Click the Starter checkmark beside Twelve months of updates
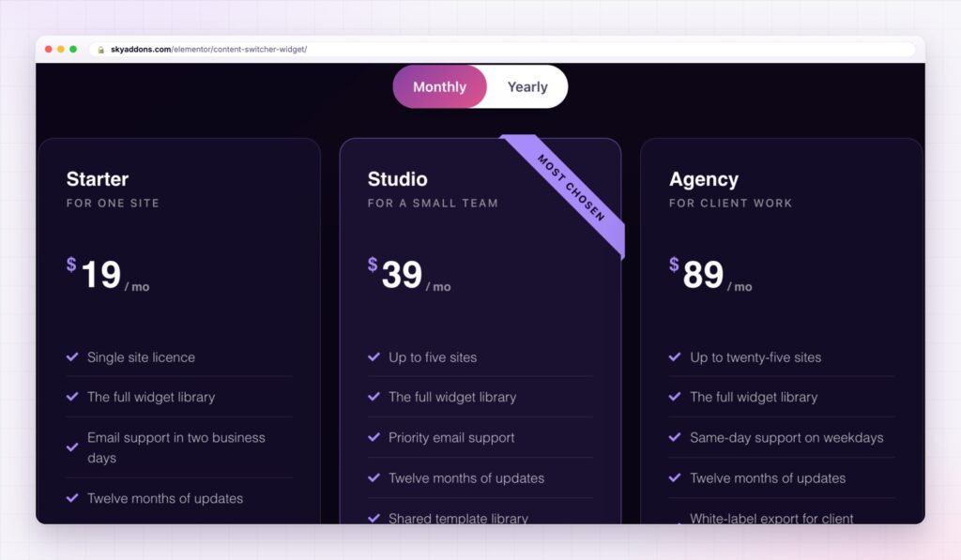 [x=72, y=497]
